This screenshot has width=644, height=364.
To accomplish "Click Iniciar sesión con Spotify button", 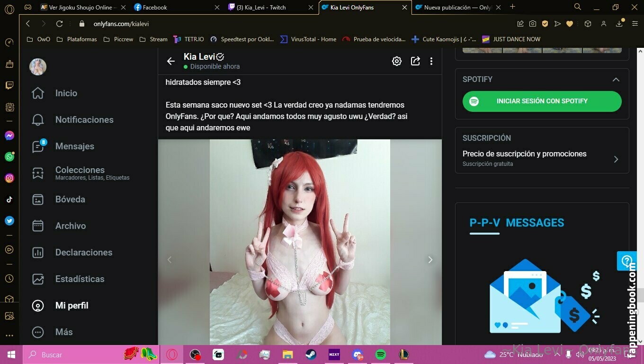I will pos(542,101).
